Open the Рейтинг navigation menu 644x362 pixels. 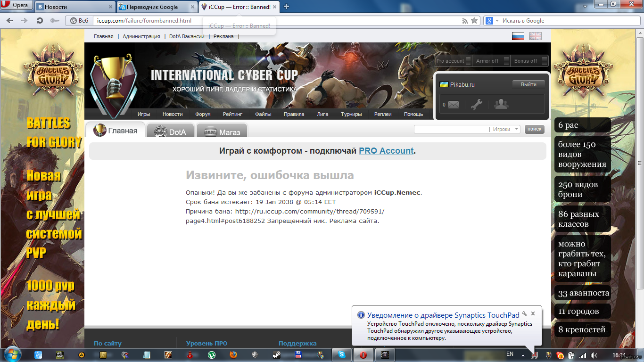point(232,114)
